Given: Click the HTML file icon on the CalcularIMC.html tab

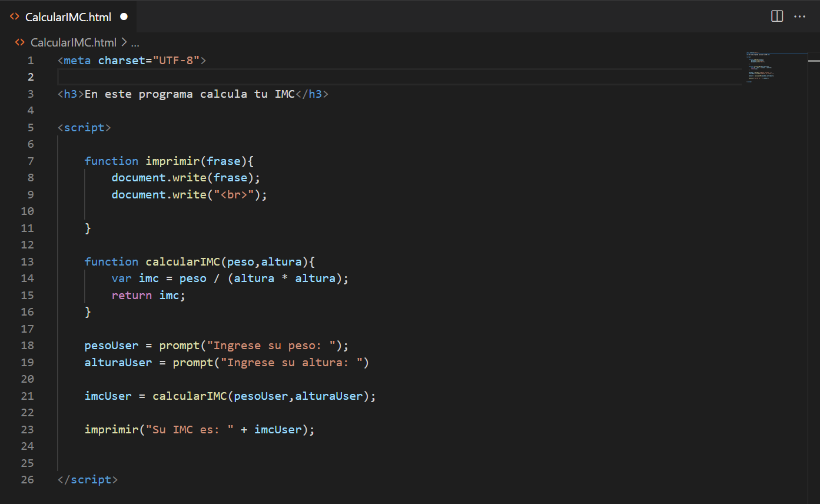Looking at the screenshot, I should pos(15,17).
